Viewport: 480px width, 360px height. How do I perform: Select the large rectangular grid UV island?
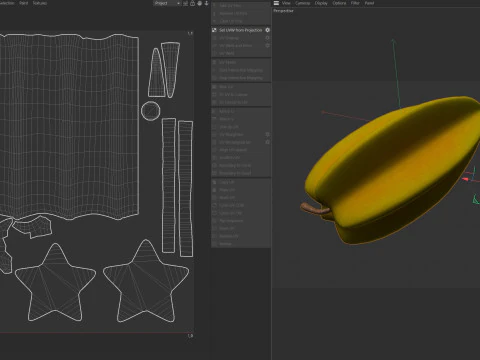coord(68,127)
